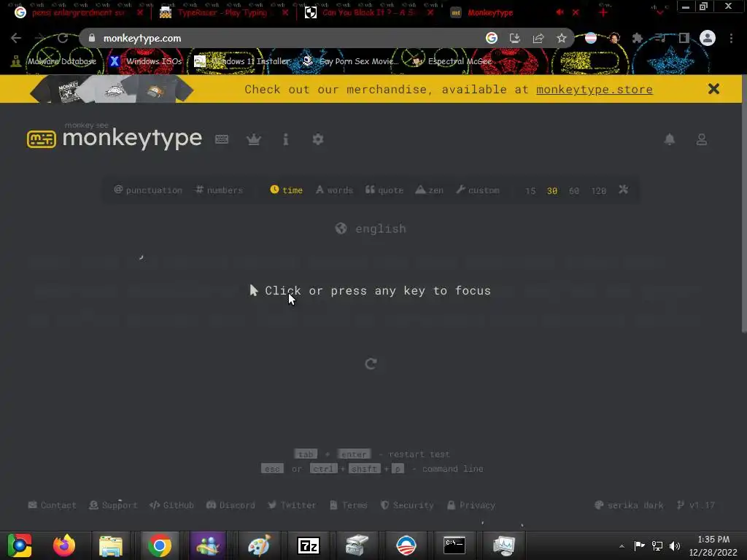Open Paint from the taskbar
The height and width of the screenshot is (560, 747).
click(x=259, y=545)
